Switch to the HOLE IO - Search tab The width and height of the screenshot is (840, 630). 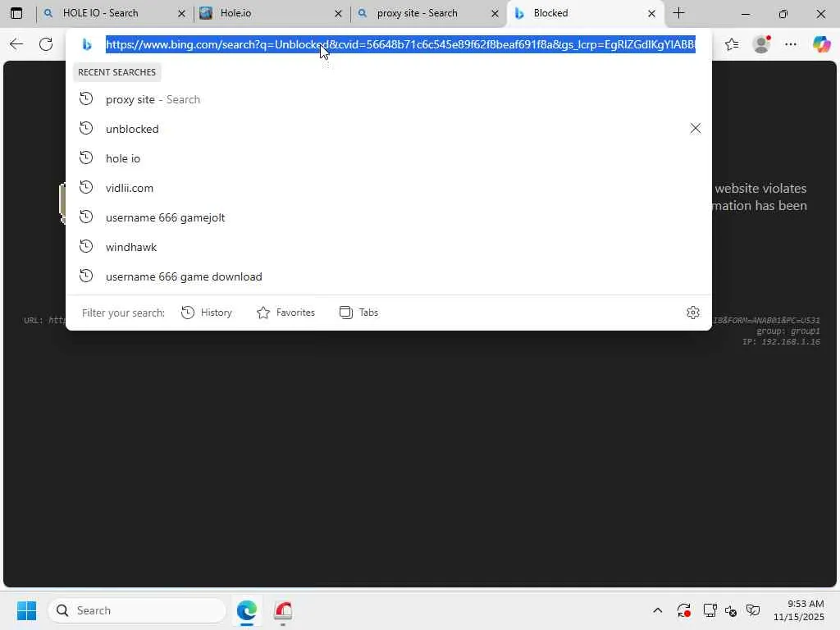pyautogui.click(x=113, y=13)
